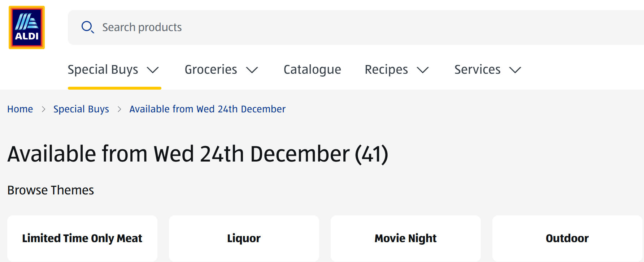This screenshot has width=644, height=262.
Task: Expand the Recipes chevron arrow
Action: click(423, 70)
